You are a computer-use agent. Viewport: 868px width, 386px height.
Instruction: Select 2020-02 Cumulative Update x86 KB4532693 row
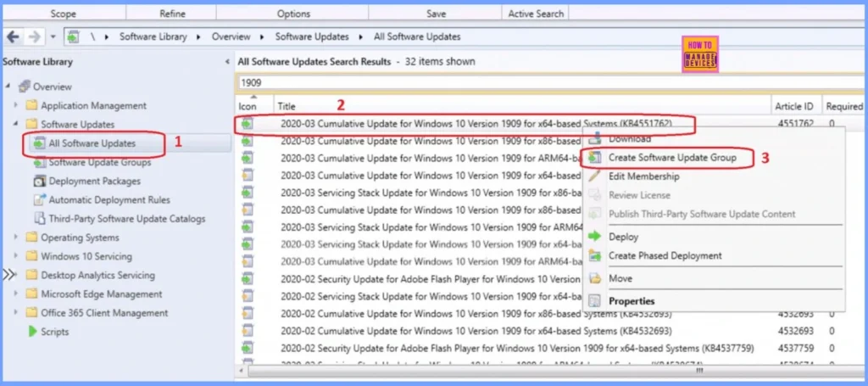pos(551,314)
